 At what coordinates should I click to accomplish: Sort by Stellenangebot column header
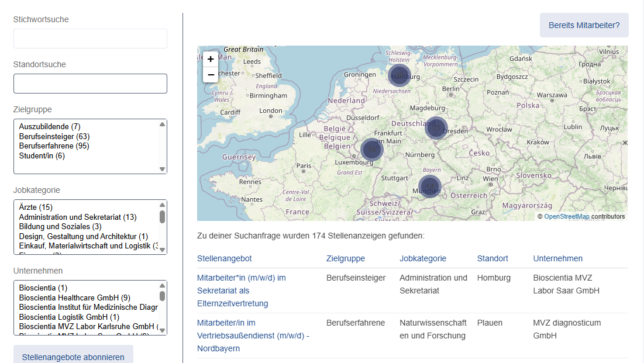click(x=225, y=258)
